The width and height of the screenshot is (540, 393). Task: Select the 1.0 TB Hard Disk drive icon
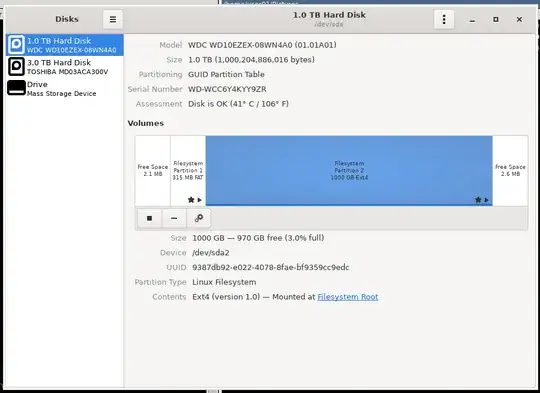[x=16, y=45]
